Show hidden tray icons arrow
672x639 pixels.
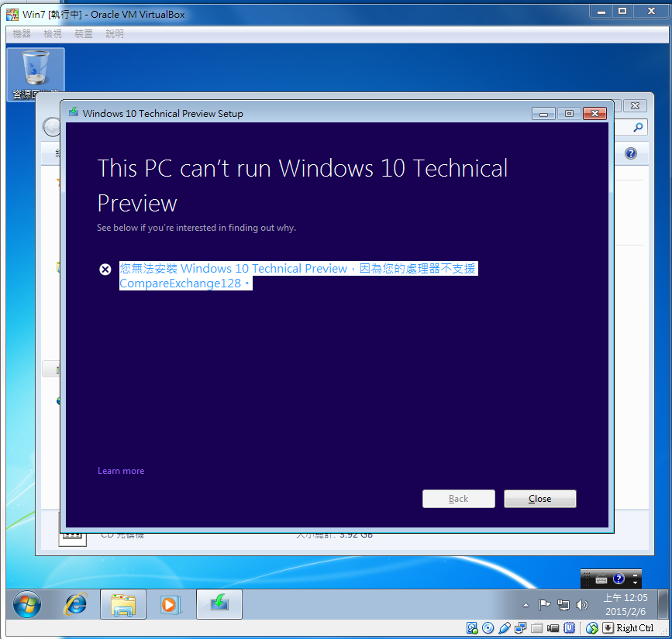[526, 605]
